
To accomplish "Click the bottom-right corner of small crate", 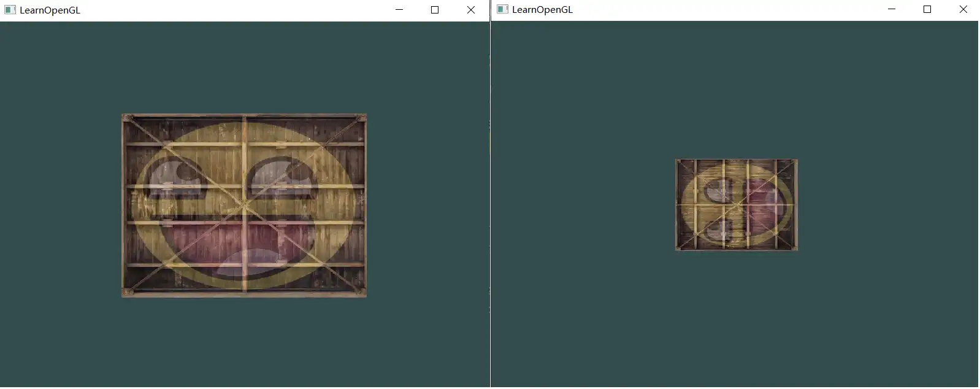I will click(x=795, y=248).
